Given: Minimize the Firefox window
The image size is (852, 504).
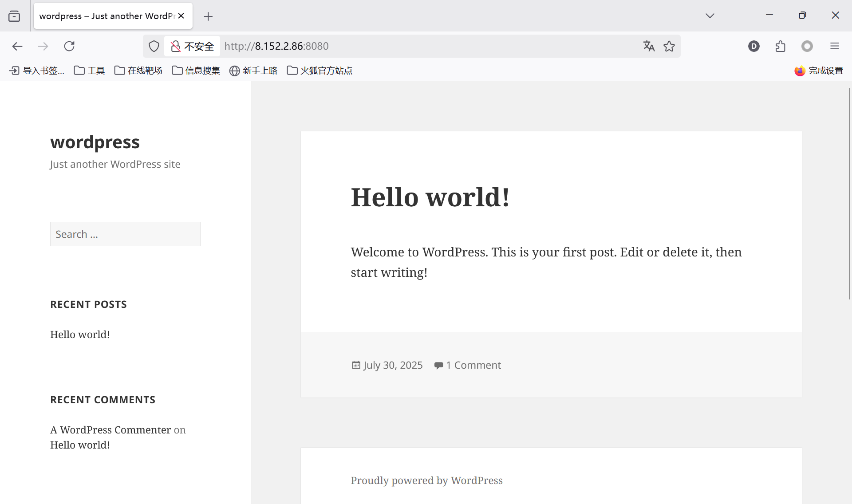Looking at the screenshot, I should click(769, 15).
